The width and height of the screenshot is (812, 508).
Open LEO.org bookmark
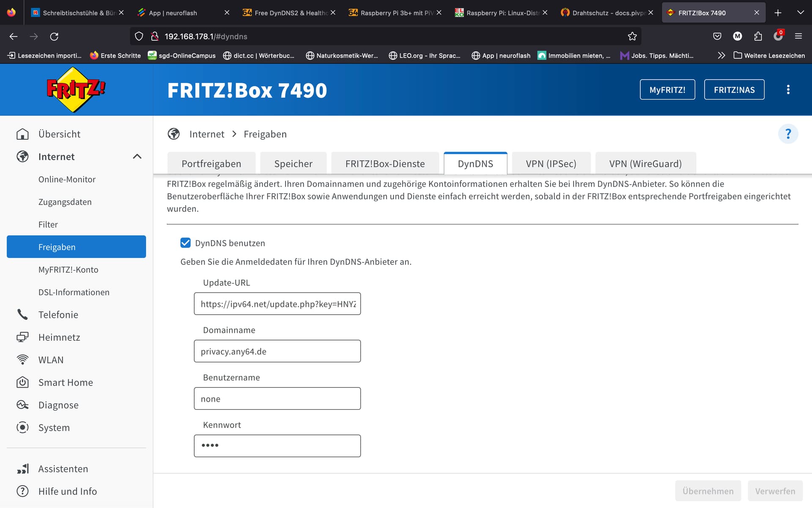click(x=424, y=55)
